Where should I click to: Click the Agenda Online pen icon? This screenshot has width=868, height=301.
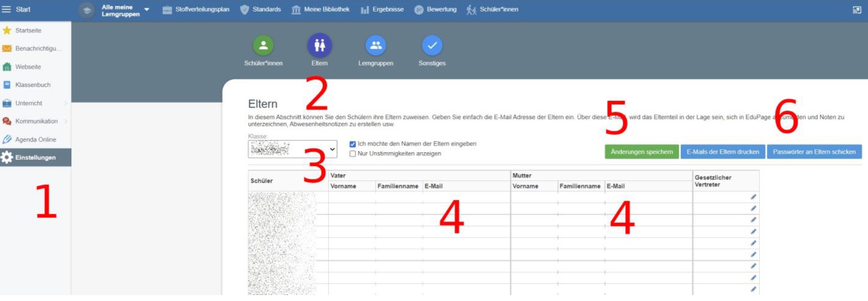(x=7, y=139)
